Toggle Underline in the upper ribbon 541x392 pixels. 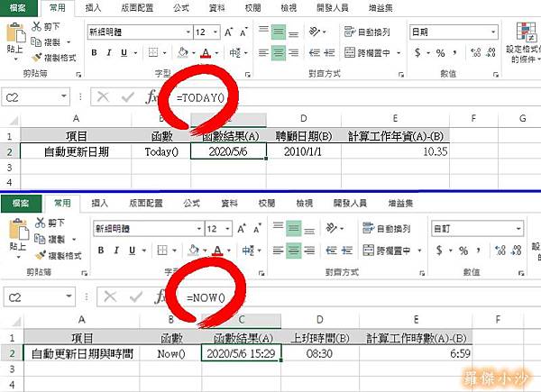coord(124,53)
